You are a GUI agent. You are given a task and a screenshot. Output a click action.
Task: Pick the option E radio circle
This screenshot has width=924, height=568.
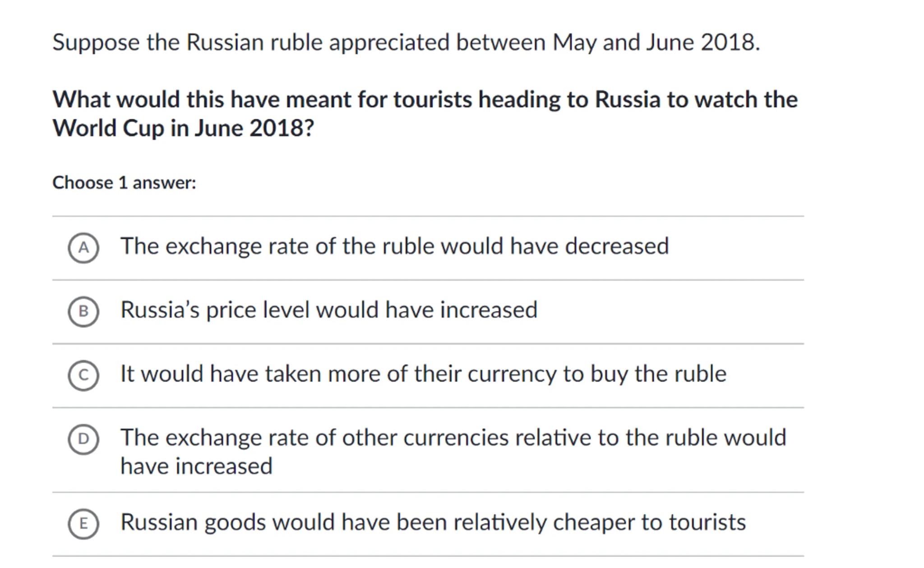click(x=83, y=524)
